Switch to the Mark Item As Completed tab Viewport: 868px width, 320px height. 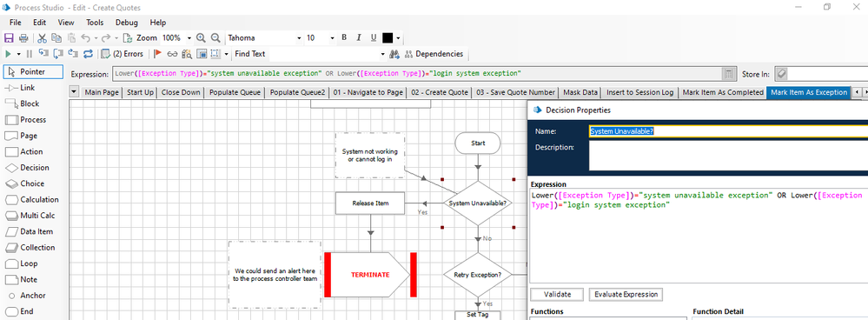722,92
